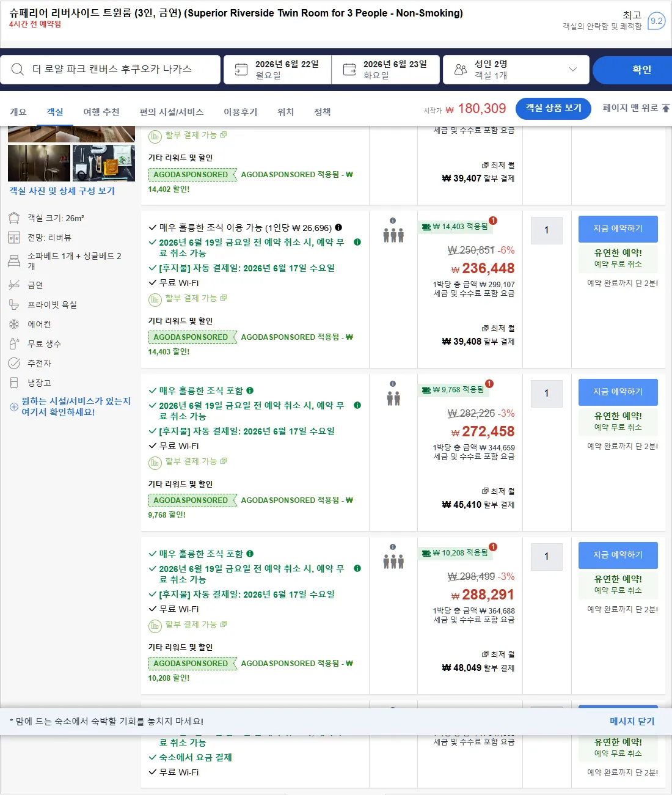672x795 pixels.
Task: Open the 정책 tab
Action: pyautogui.click(x=323, y=112)
